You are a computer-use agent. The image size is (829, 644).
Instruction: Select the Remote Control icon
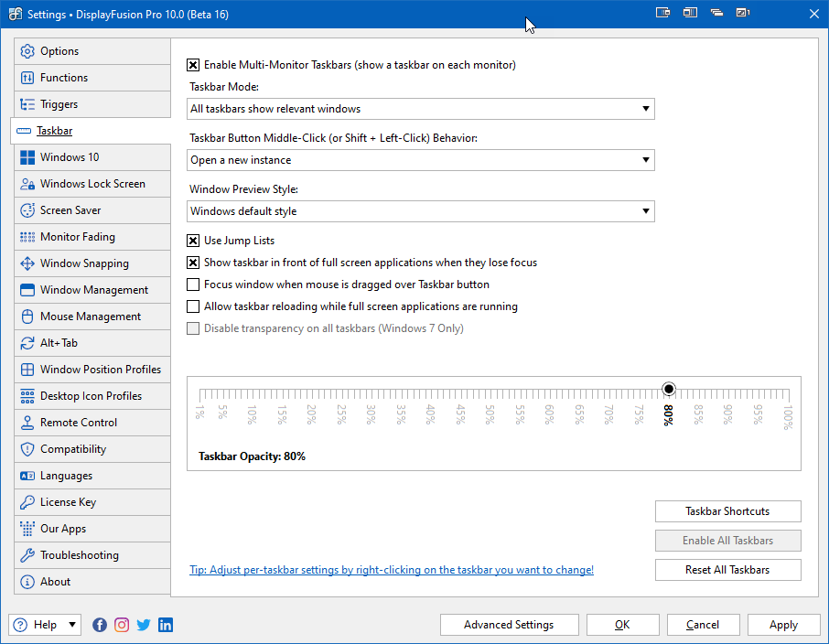pyautogui.click(x=27, y=423)
